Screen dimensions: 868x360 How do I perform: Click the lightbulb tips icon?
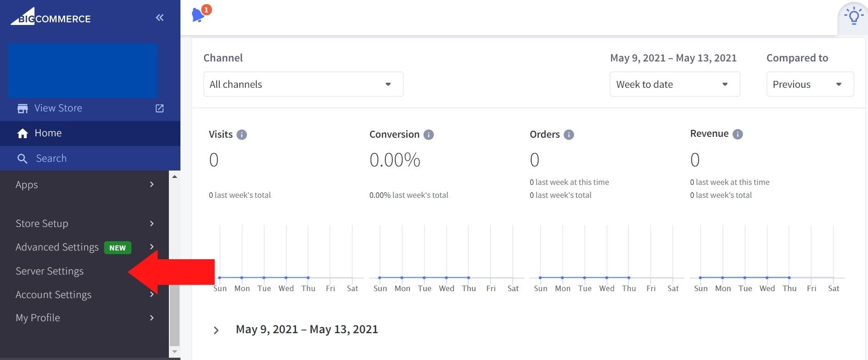tap(854, 17)
